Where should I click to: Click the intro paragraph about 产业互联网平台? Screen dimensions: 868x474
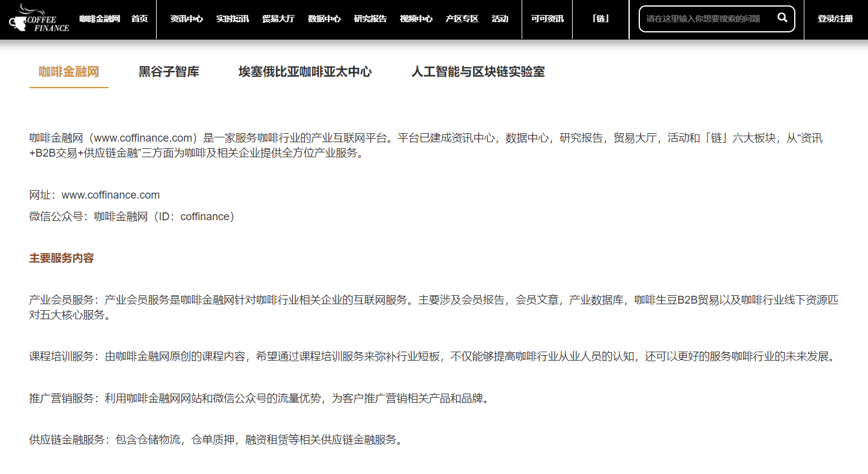click(x=426, y=145)
